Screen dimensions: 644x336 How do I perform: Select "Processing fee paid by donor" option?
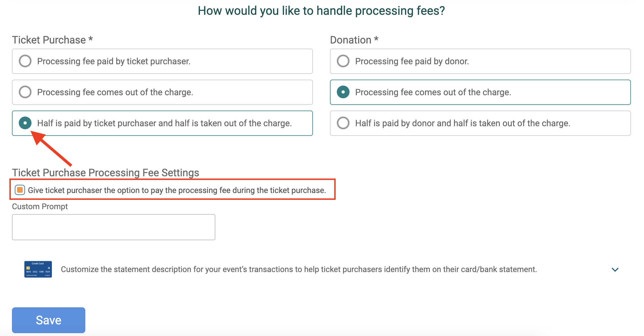point(343,61)
